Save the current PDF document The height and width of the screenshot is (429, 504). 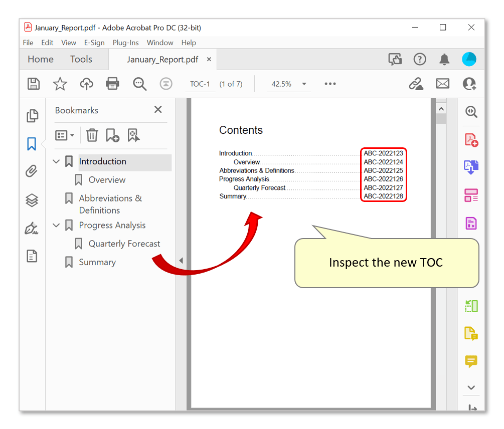click(x=33, y=84)
